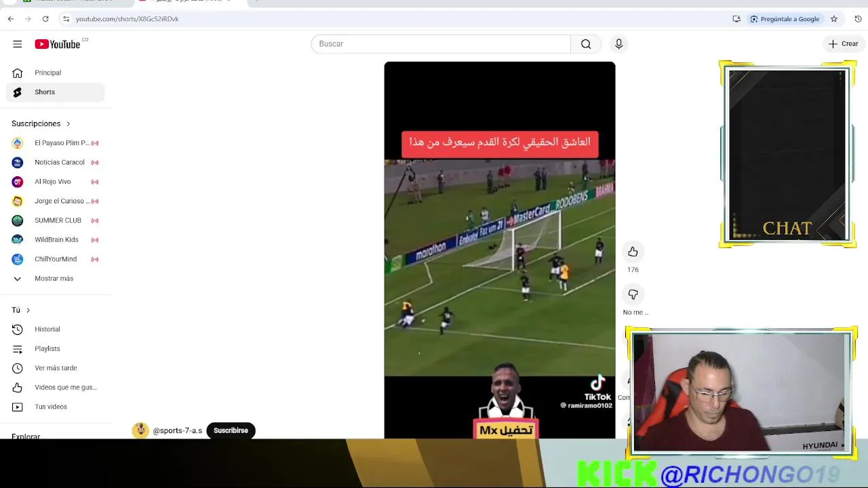The width and height of the screenshot is (868, 488).
Task: Open Playlists in the sidebar
Action: pos(55,348)
